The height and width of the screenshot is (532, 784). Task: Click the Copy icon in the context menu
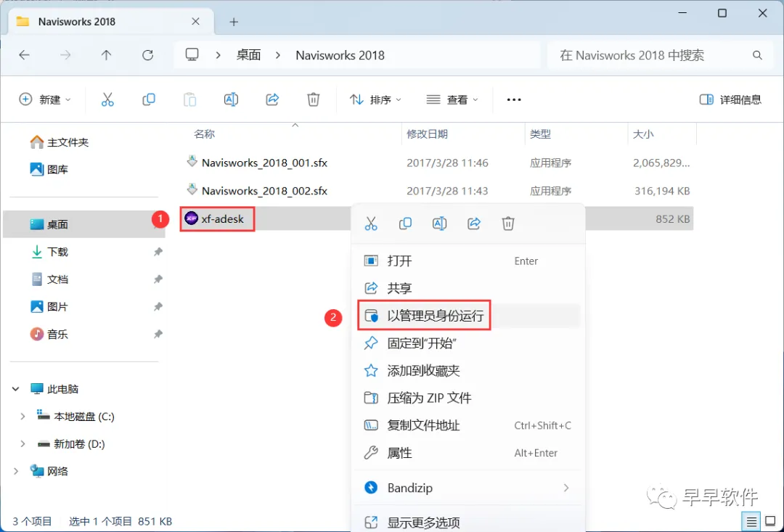pos(406,224)
